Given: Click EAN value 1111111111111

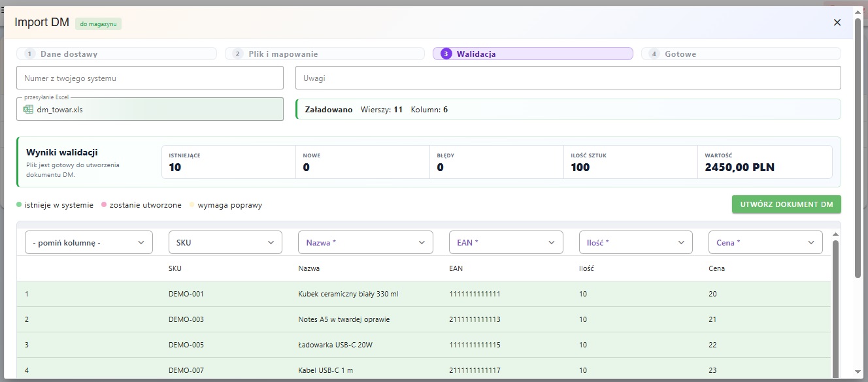Looking at the screenshot, I should pos(475,294).
